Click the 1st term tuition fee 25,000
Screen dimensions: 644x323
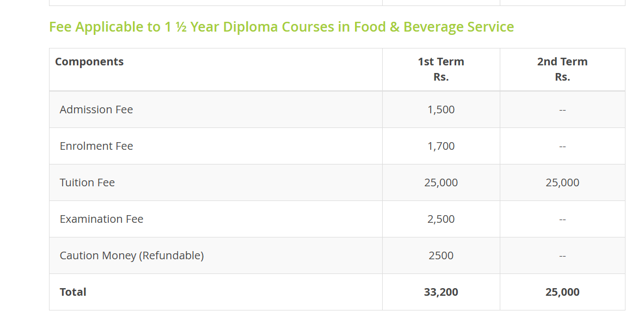pos(441,183)
